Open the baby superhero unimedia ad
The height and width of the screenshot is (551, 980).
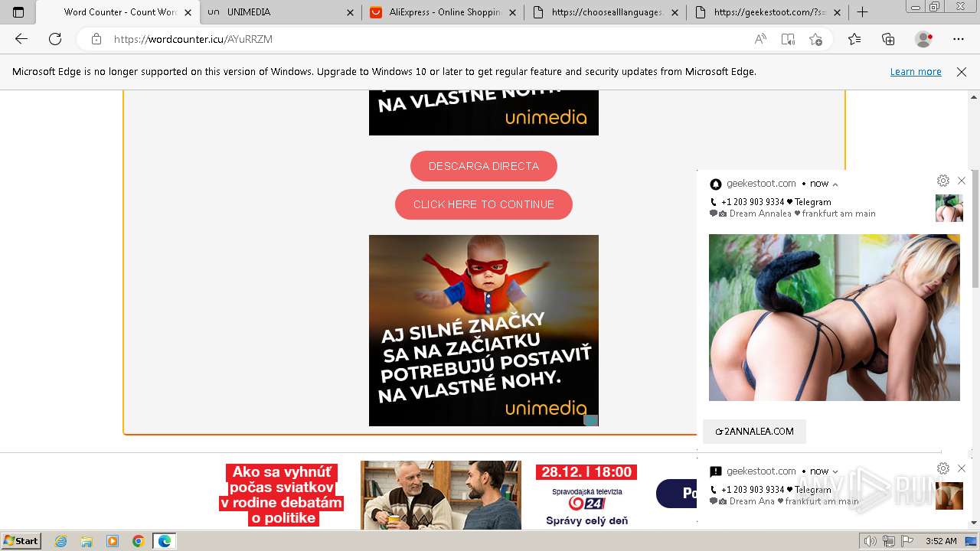(x=484, y=331)
